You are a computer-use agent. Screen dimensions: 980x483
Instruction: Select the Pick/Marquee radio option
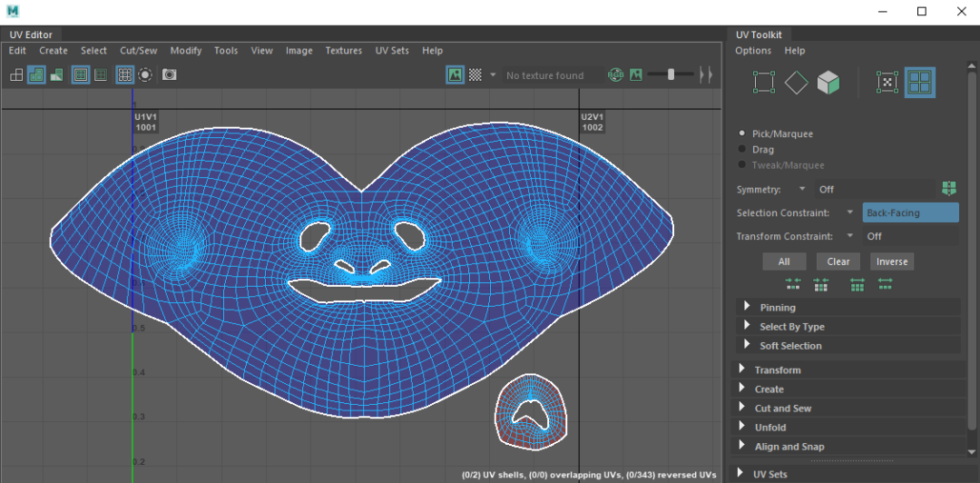[742, 133]
